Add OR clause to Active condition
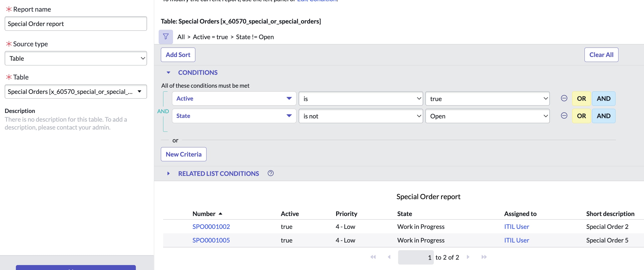The image size is (644, 270). 581,99
